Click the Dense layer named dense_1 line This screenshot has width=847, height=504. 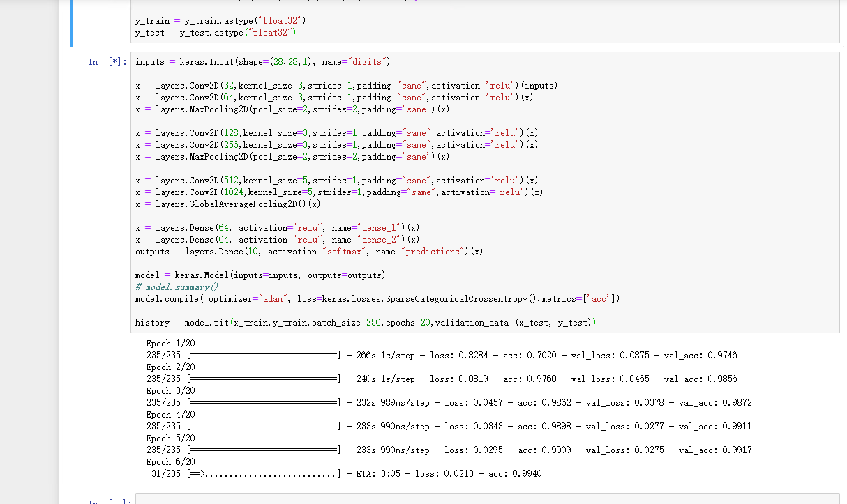(277, 228)
